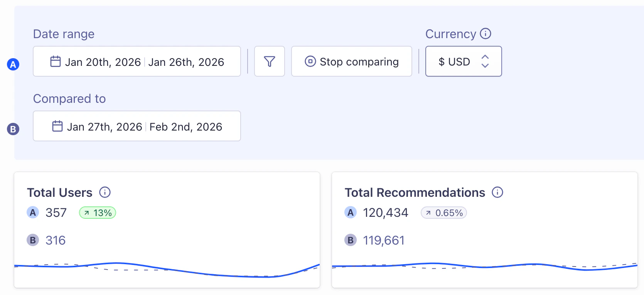Toggle series B badge next to 316
Image resolution: width=644 pixels, height=295 pixels.
pos(33,240)
